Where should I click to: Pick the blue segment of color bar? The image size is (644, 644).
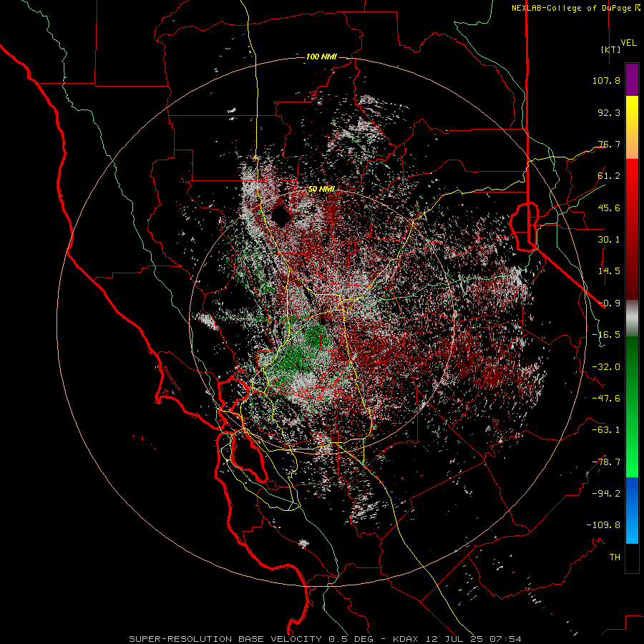pyautogui.click(x=632, y=510)
